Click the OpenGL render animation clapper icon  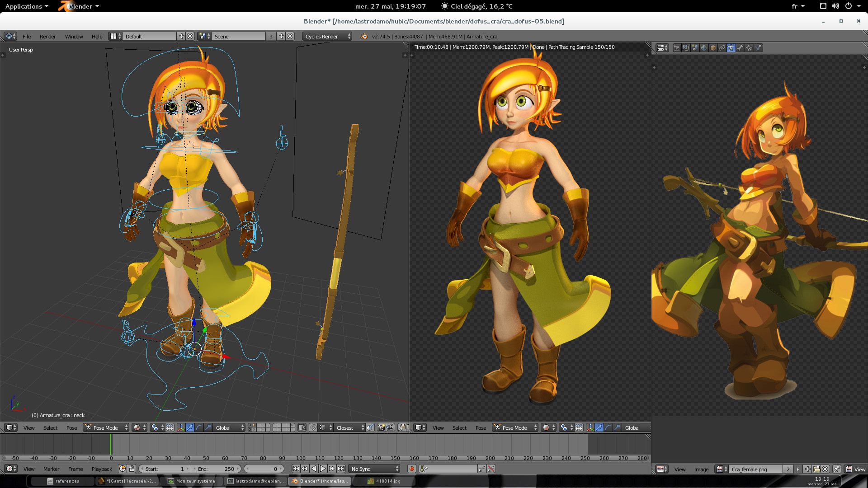(390, 427)
